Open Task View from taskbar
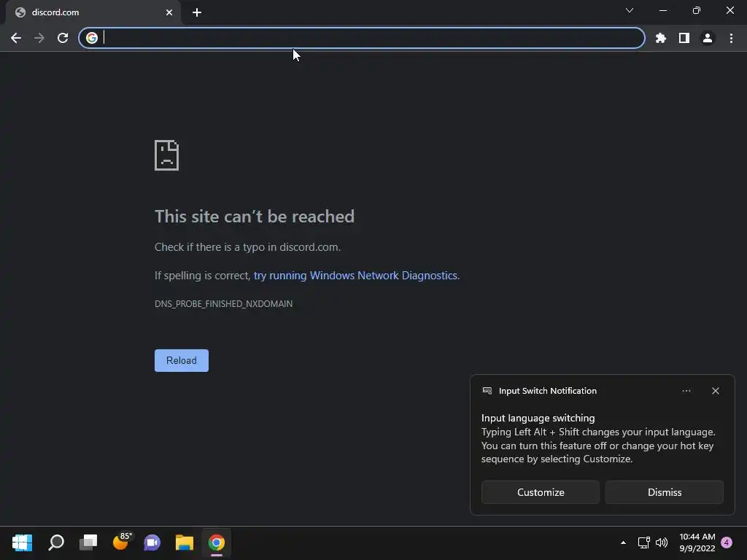The image size is (747, 560). [88, 542]
